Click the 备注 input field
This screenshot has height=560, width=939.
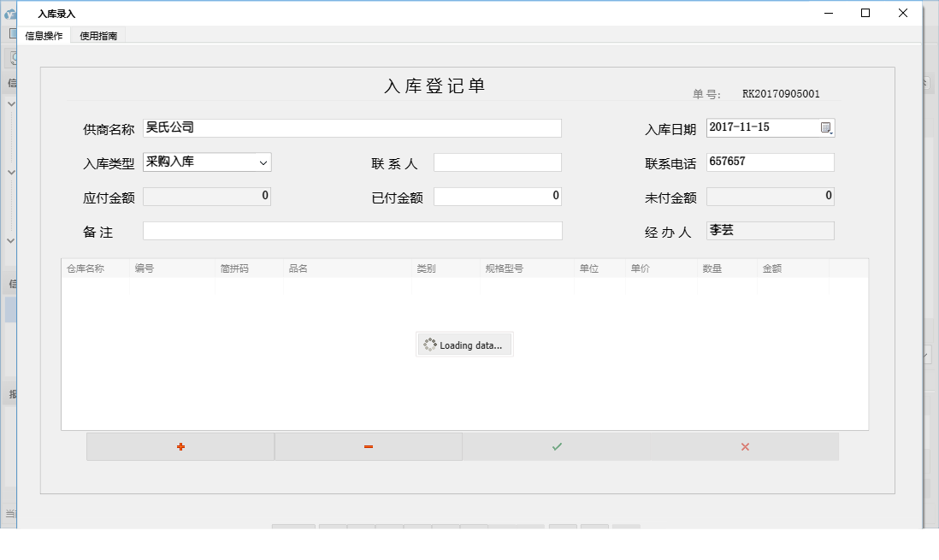pos(353,230)
